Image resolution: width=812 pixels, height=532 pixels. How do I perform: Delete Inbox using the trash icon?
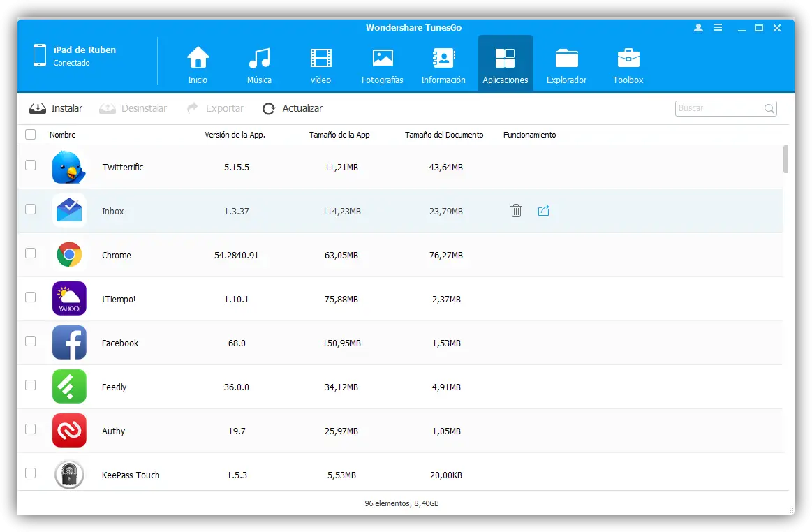tap(516, 210)
